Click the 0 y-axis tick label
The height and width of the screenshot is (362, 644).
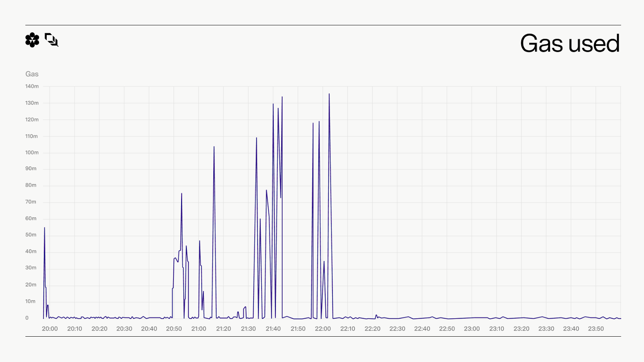pyautogui.click(x=27, y=318)
